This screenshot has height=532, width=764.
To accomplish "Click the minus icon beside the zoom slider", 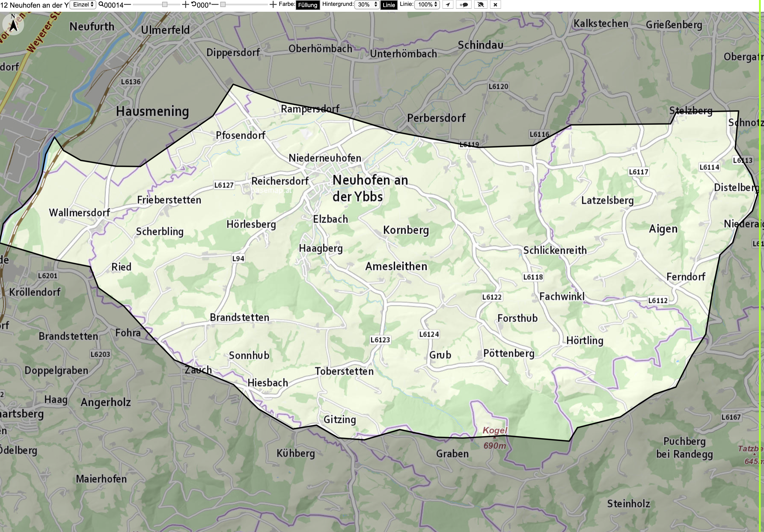I will coord(127,5).
